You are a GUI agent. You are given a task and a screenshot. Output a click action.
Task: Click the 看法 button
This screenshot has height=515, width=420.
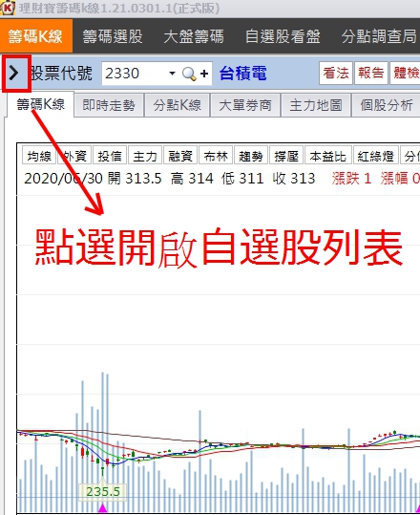pos(336,73)
